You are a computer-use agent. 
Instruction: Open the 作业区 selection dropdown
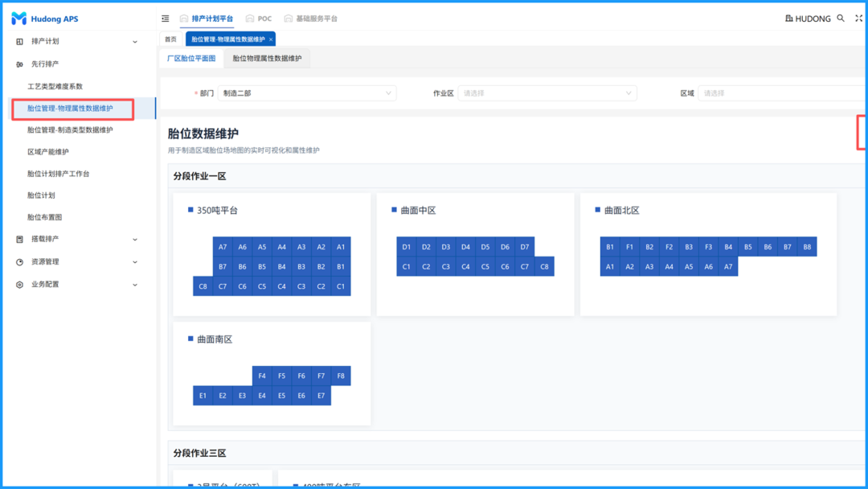click(x=547, y=93)
